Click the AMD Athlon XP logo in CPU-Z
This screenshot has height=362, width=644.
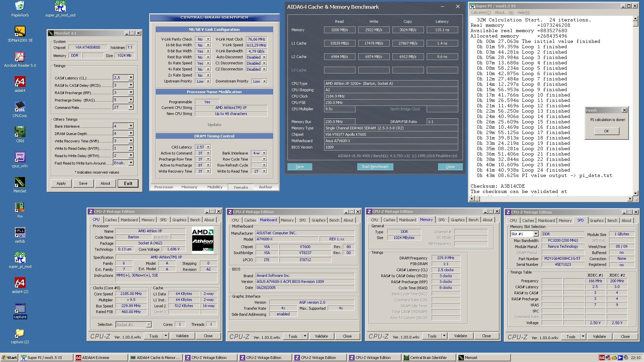[x=203, y=240]
